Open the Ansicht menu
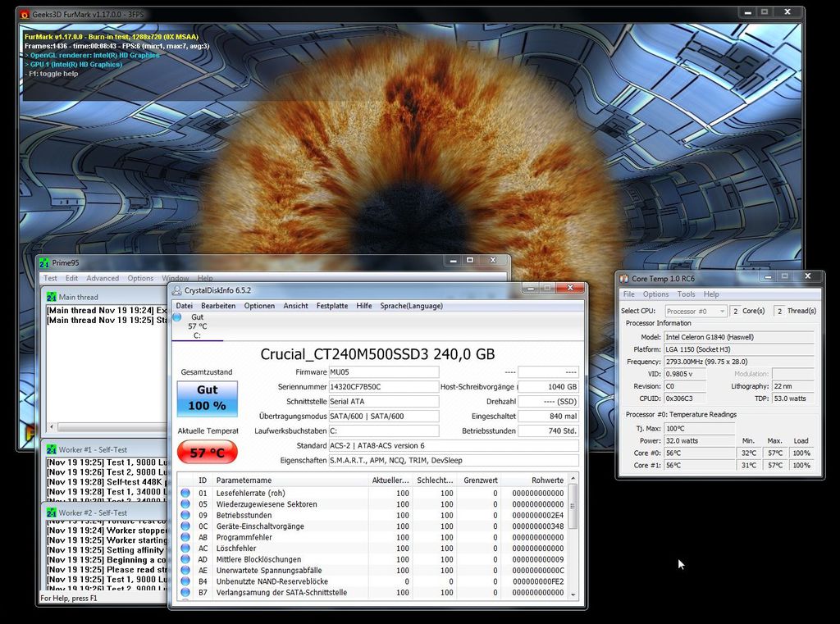 [x=295, y=306]
